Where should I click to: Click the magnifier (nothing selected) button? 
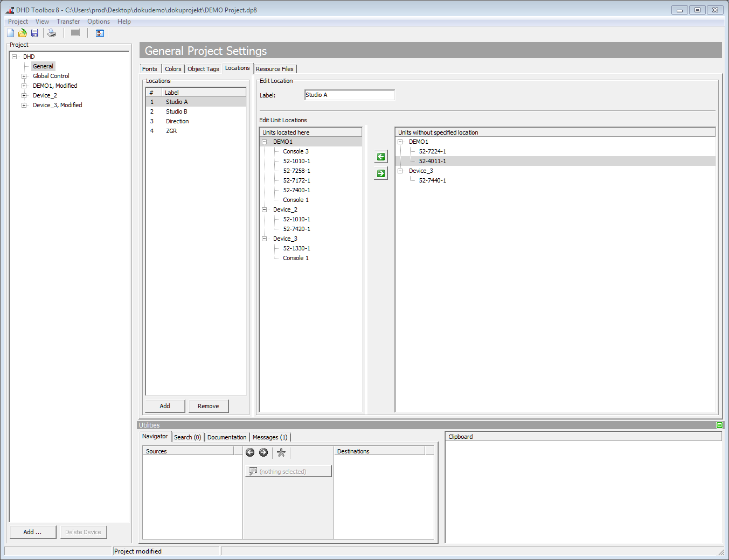(288, 471)
